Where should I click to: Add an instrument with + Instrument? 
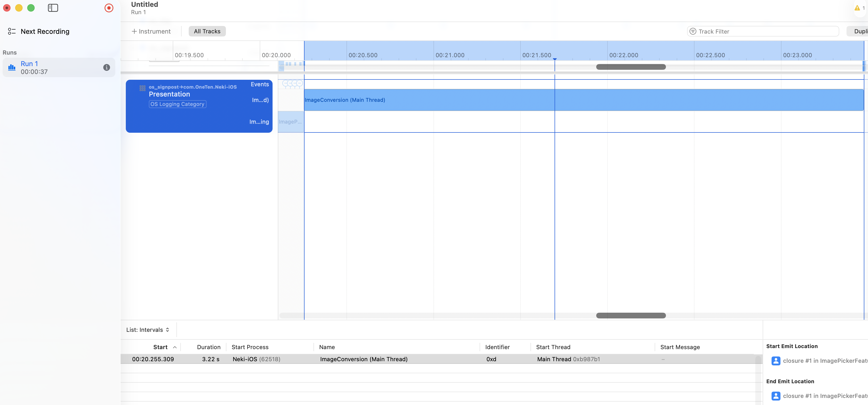[x=151, y=31]
